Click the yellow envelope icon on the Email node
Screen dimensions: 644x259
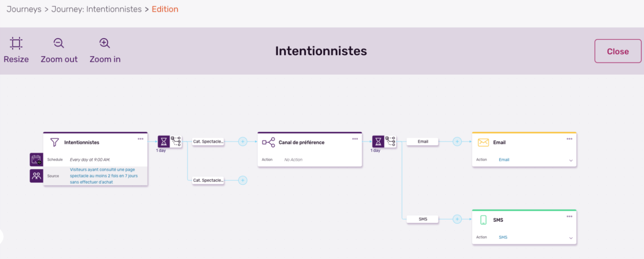(x=483, y=142)
